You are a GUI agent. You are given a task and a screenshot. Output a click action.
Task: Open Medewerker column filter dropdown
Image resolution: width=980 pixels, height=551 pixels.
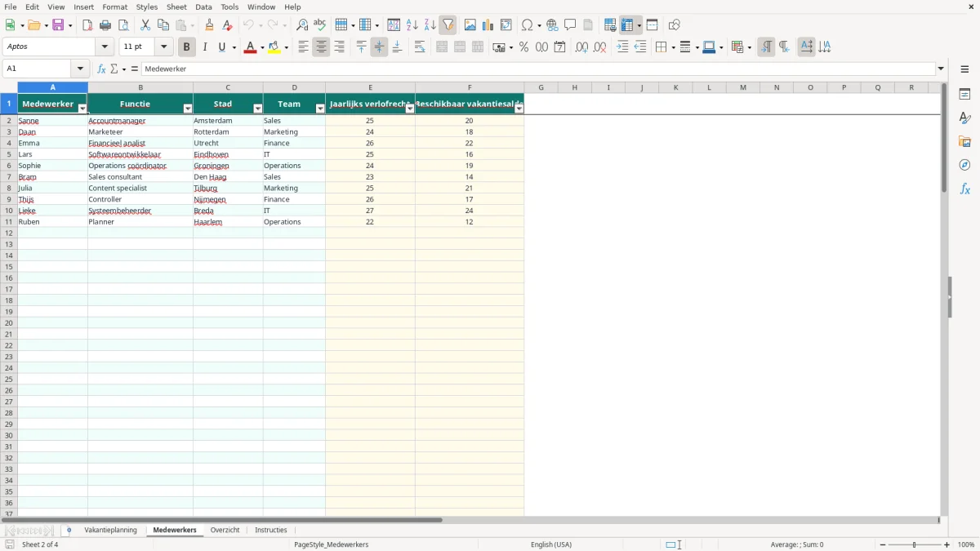(82, 109)
